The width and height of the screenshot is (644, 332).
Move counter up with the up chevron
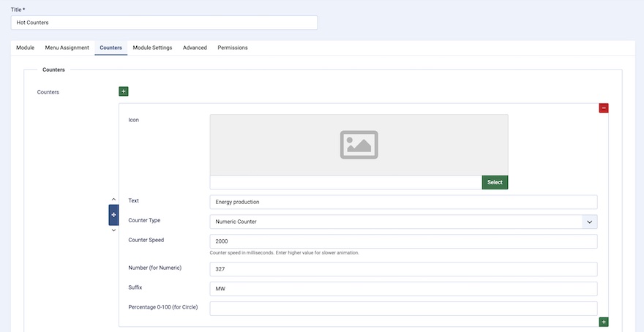[x=113, y=200]
